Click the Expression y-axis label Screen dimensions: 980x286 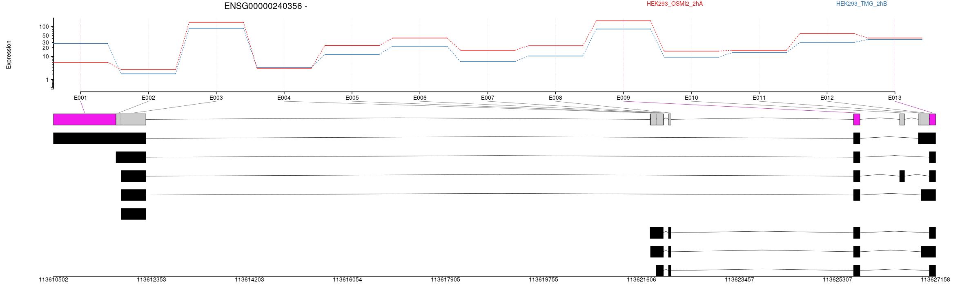point(9,55)
